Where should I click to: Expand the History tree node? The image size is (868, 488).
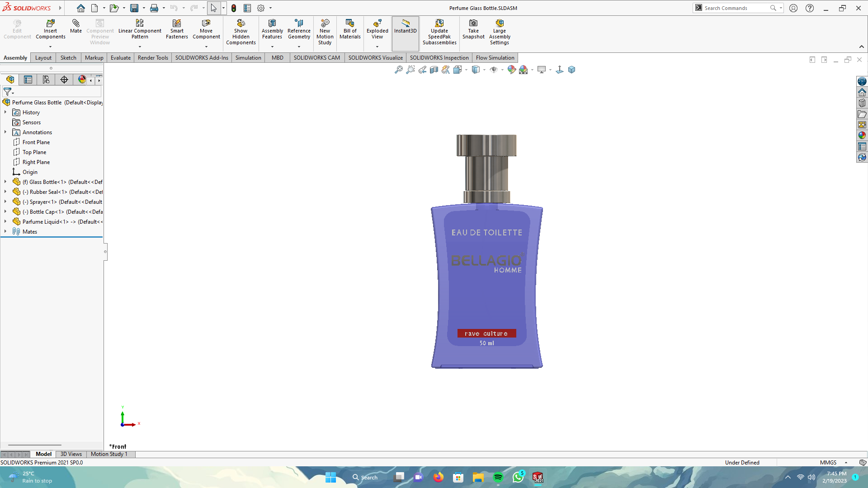tap(5, 112)
